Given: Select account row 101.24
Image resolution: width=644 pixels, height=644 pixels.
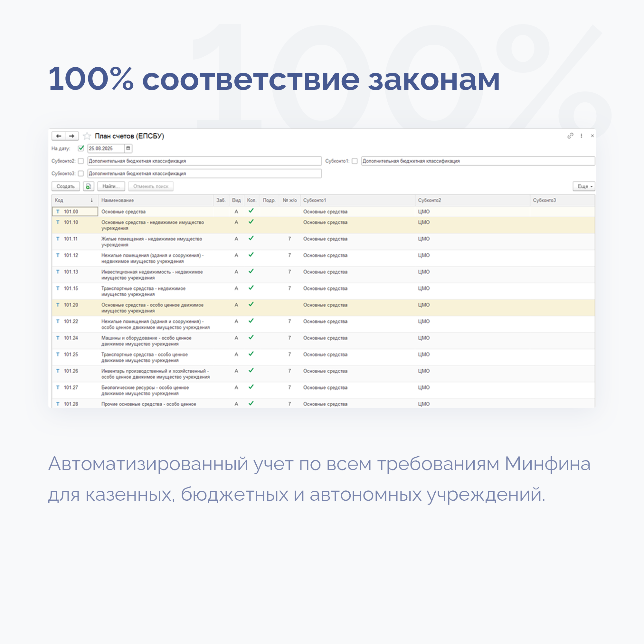Looking at the screenshot, I should point(323,341).
